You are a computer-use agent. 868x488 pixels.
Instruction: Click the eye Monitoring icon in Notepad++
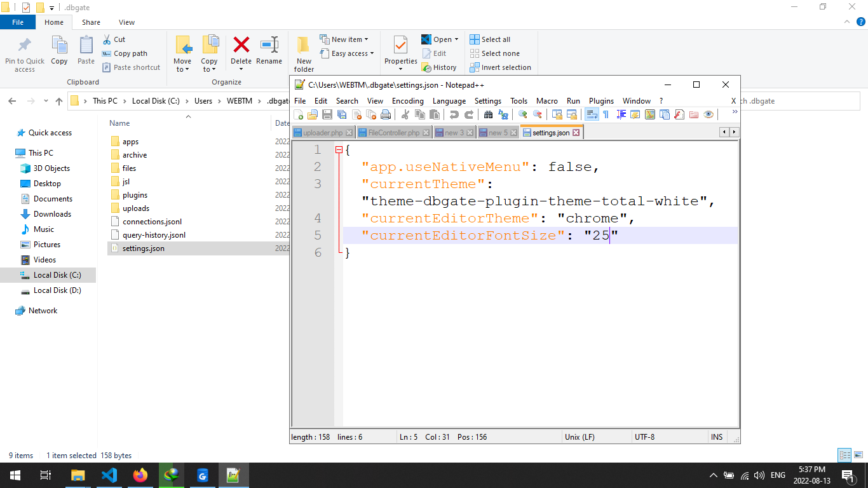(x=709, y=114)
